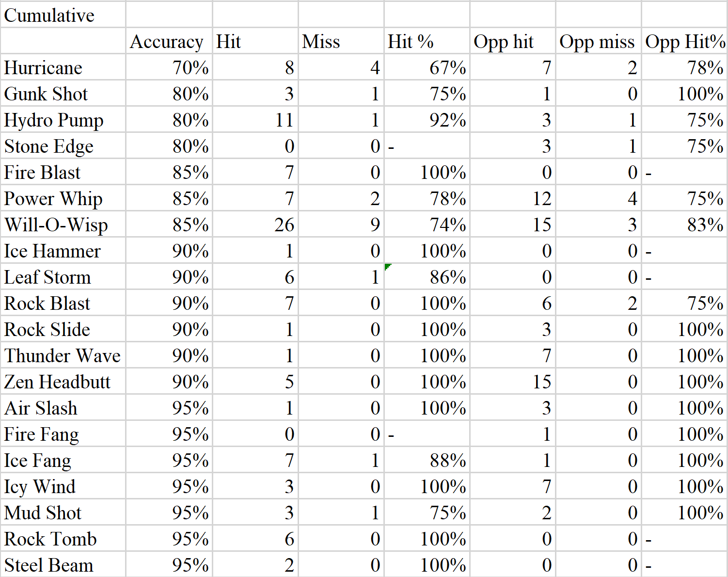The width and height of the screenshot is (728, 577).
Task: Select the Zen Headbutt Opp hit cell 15
Action: pyautogui.click(x=512, y=381)
